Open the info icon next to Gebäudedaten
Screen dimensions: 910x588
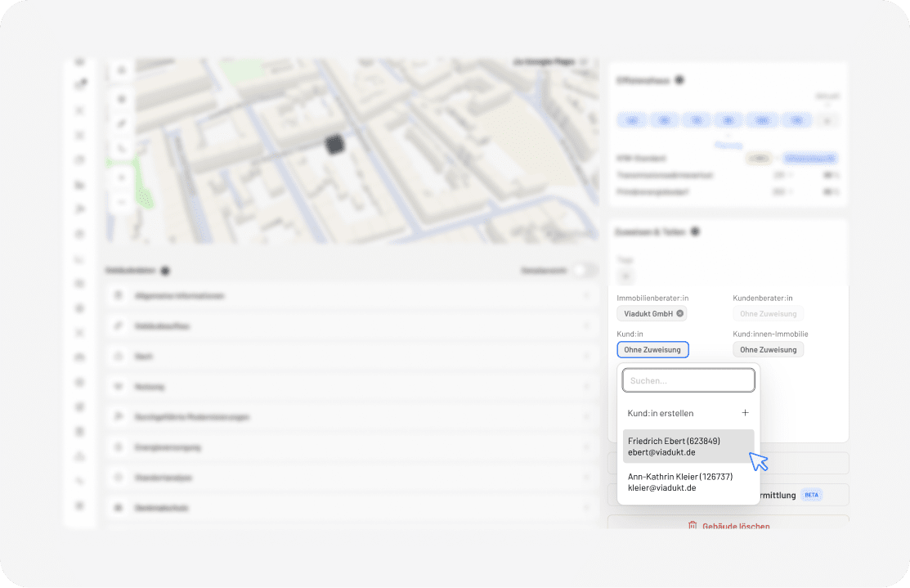pos(165,271)
